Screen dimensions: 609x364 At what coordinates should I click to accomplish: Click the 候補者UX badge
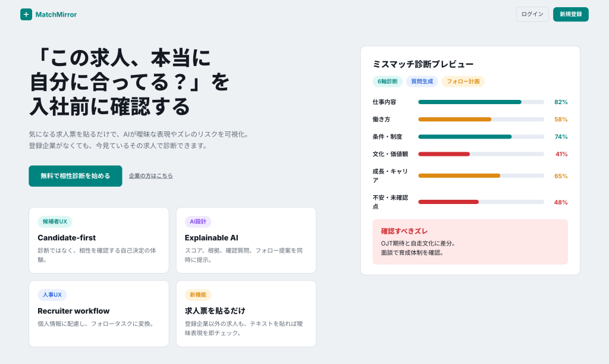coord(55,222)
